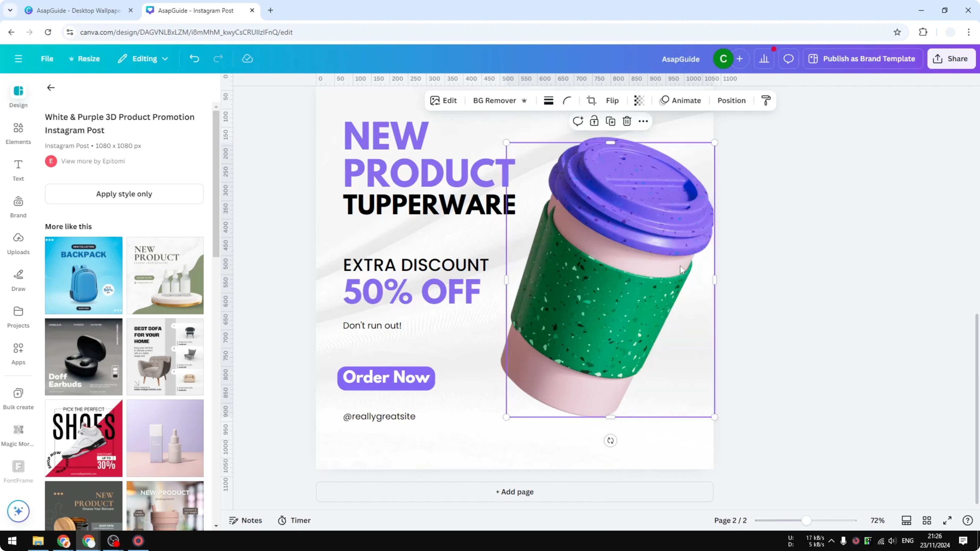Select the blue Backpack template thumbnail
The image size is (980, 551).
point(83,276)
